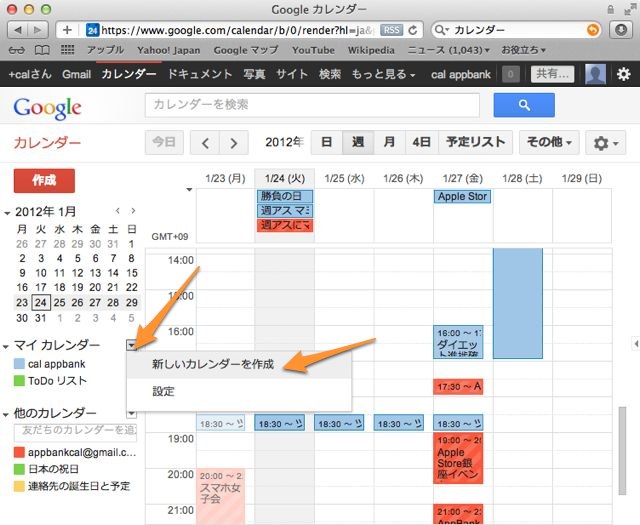The width and height of the screenshot is (640, 525).
Task: Click the Safari back arrow button
Action: tap(18, 30)
